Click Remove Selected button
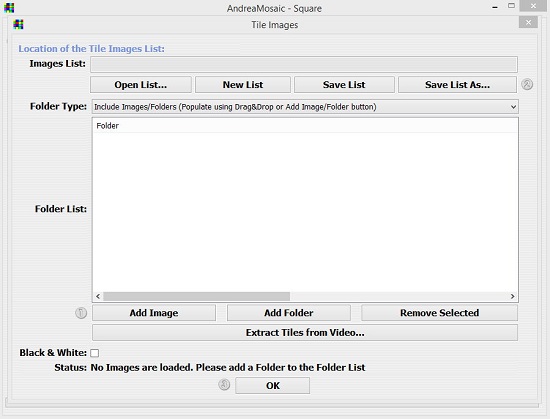Screen dimensions: 550x419 pyautogui.click(x=440, y=313)
